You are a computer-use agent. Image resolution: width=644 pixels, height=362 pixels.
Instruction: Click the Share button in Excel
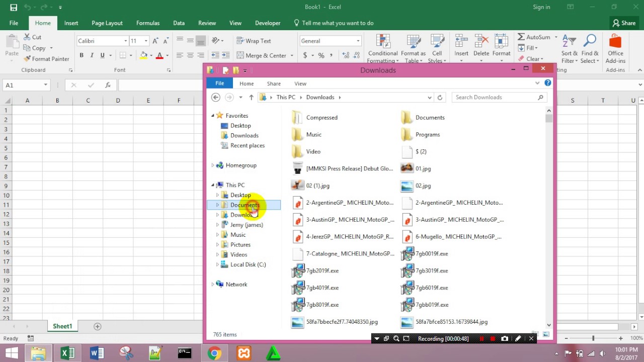tap(624, 23)
